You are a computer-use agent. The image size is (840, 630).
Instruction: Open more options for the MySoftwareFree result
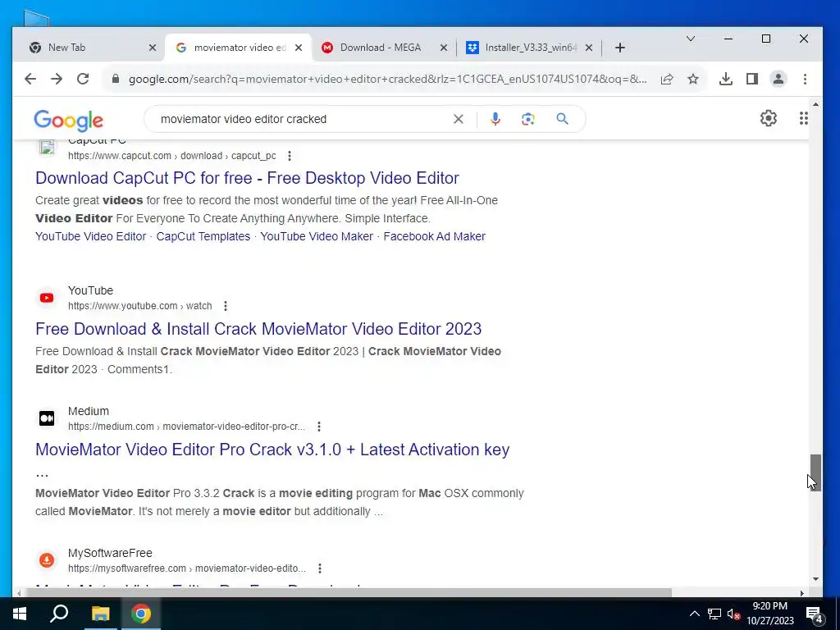320,568
